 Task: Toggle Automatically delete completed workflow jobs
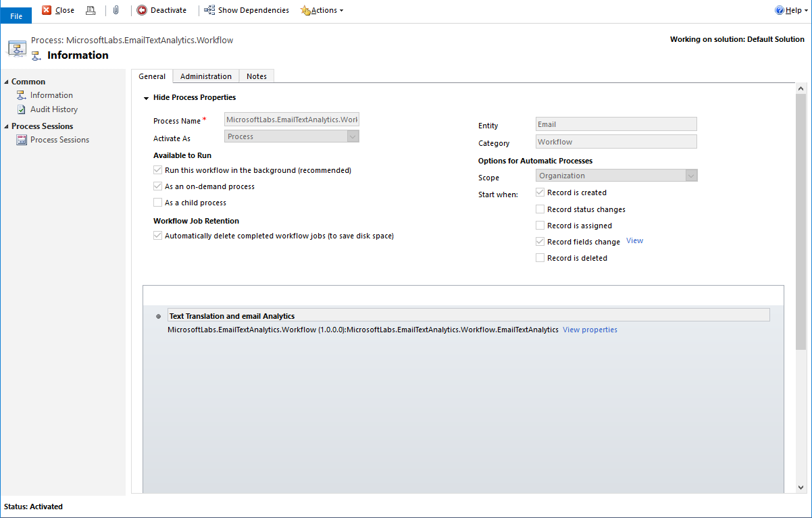158,236
